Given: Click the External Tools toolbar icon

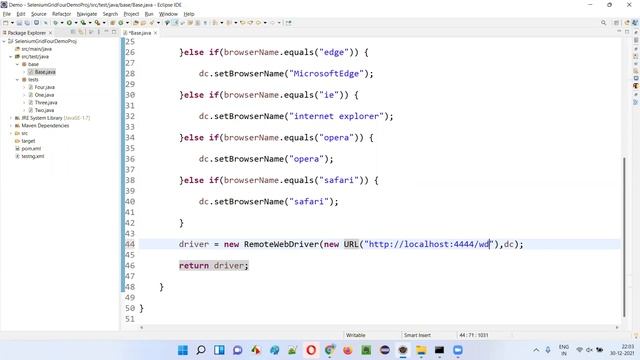Looking at the screenshot, I should 97,23.
